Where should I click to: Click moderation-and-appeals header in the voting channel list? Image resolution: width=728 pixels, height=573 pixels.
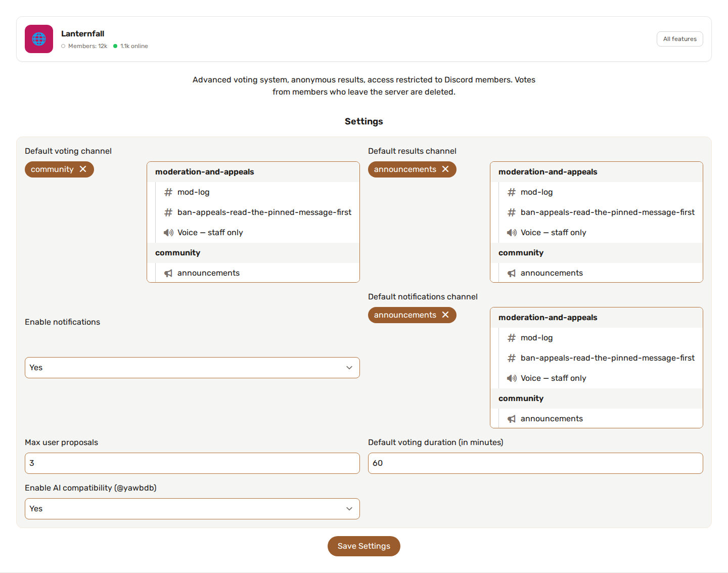point(253,172)
